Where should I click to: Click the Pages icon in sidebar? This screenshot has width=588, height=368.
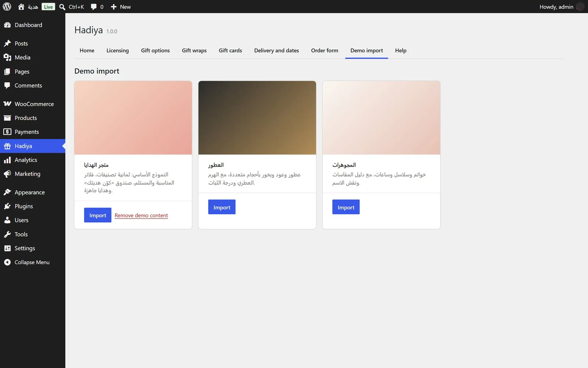point(7,71)
